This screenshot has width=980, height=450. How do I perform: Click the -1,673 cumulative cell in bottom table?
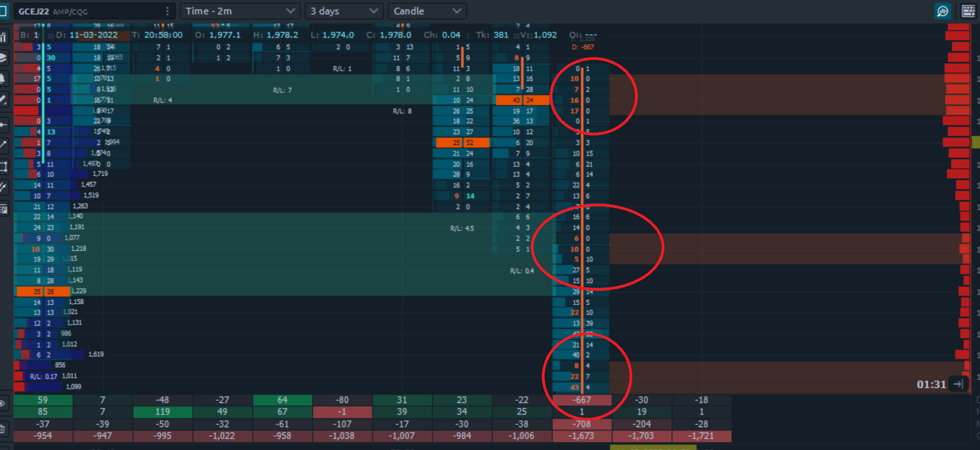582,436
